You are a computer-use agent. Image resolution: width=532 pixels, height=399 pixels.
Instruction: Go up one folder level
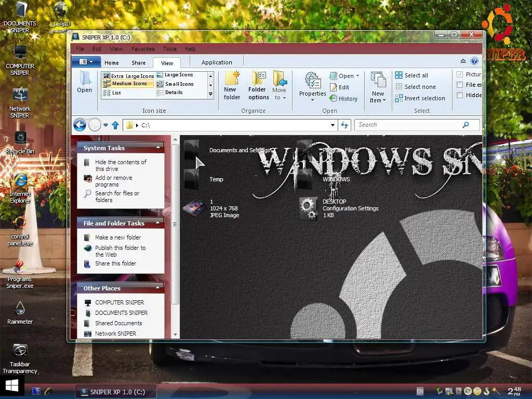[115, 125]
